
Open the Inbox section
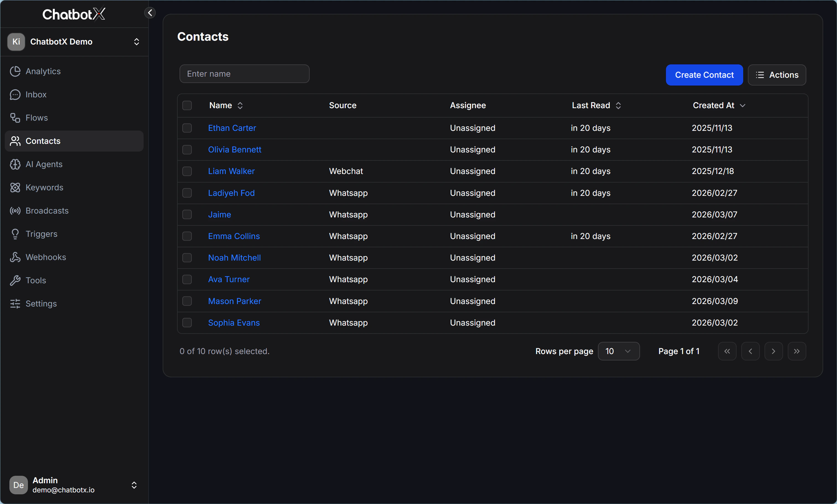point(74,94)
